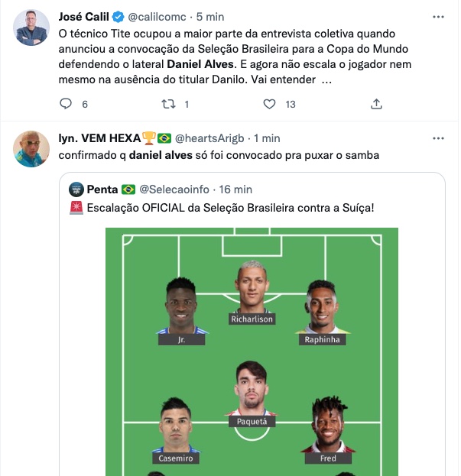Click the reply count 6 on Calil's tweet
461x476 pixels.
point(85,104)
